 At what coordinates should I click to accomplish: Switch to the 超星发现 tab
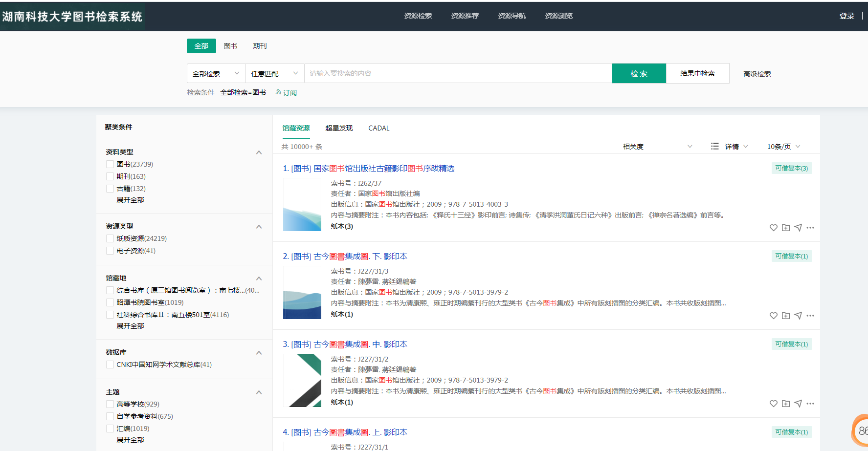point(339,128)
